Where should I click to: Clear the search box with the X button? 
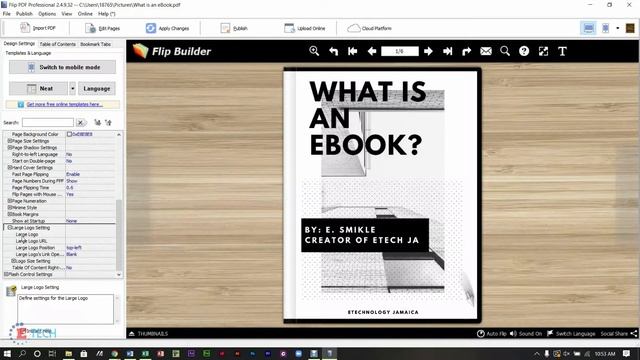point(80,122)
